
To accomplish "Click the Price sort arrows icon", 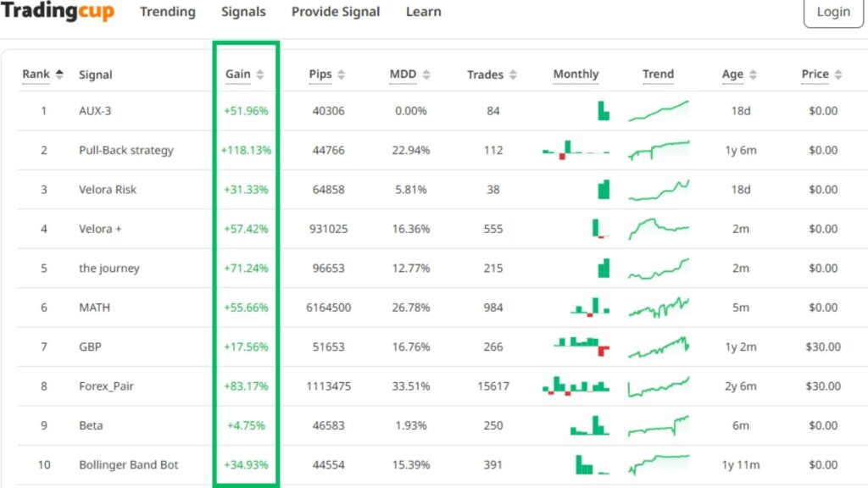I will click(x=837, y=75).
